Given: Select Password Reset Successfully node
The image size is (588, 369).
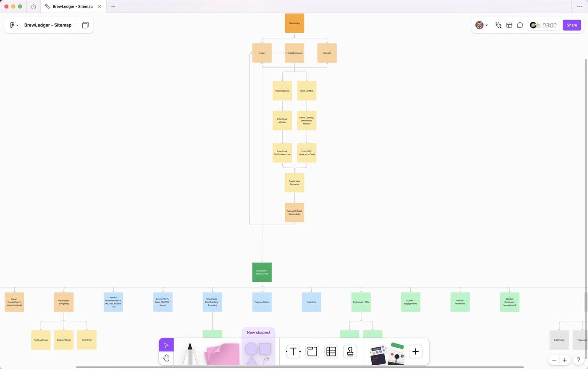Looking at the screenshot, I should (294, 213).
